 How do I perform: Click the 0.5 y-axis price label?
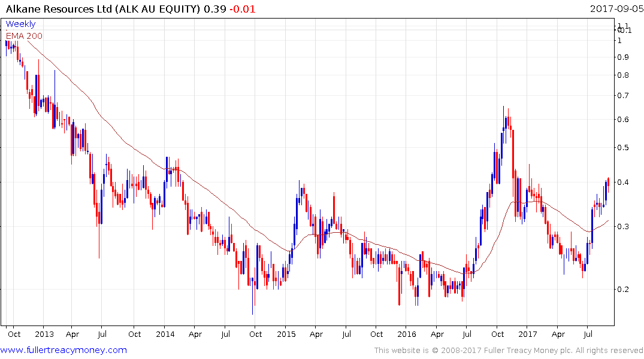point(623,147)
